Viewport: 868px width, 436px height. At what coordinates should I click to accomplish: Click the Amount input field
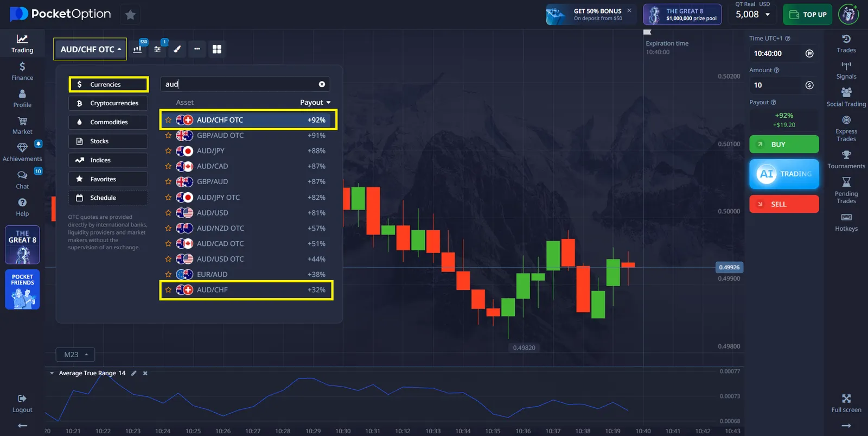pyautogui.click(x=776, y=85)
